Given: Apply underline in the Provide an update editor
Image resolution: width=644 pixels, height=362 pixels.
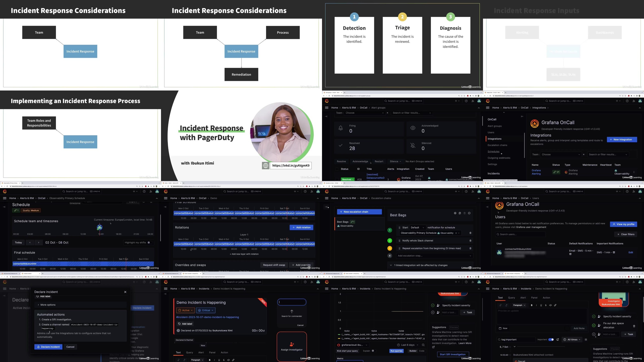Looking at the screenshot, I should click(x=541, y=305).
